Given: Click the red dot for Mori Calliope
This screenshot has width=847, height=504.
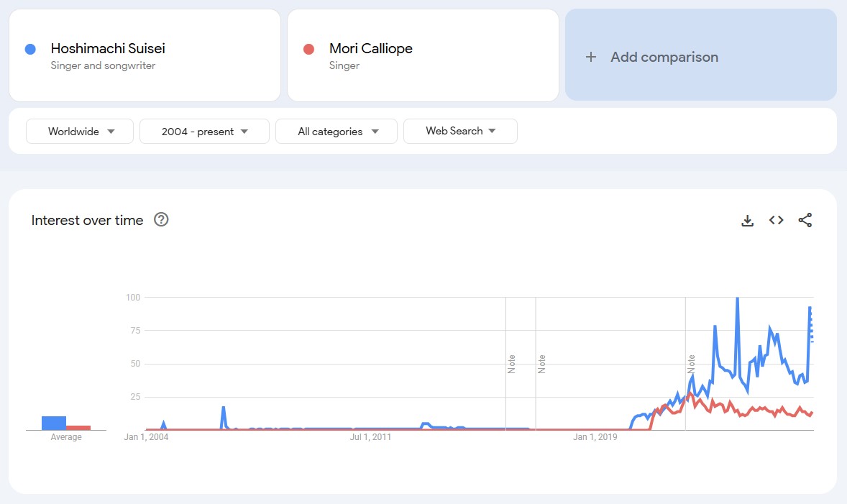Looking at the screenshot, I should pyautogui.click(x=309, y=49).
